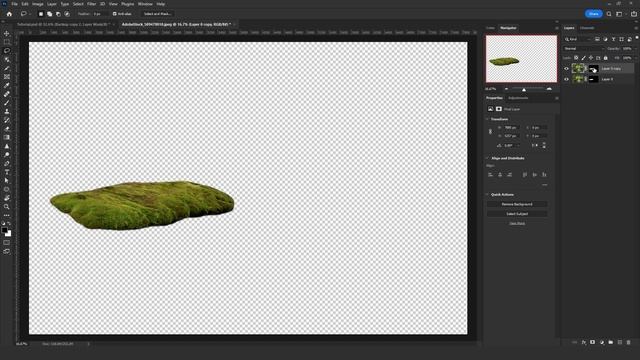The width and height of the screenshot is (640, 360).
Task: Select the Rectangular Marquee tool
Action: tap(7, 42)
